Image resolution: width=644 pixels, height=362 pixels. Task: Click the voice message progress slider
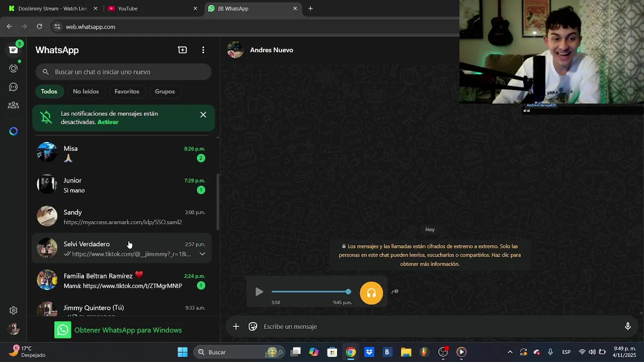[x=311, y=292]
